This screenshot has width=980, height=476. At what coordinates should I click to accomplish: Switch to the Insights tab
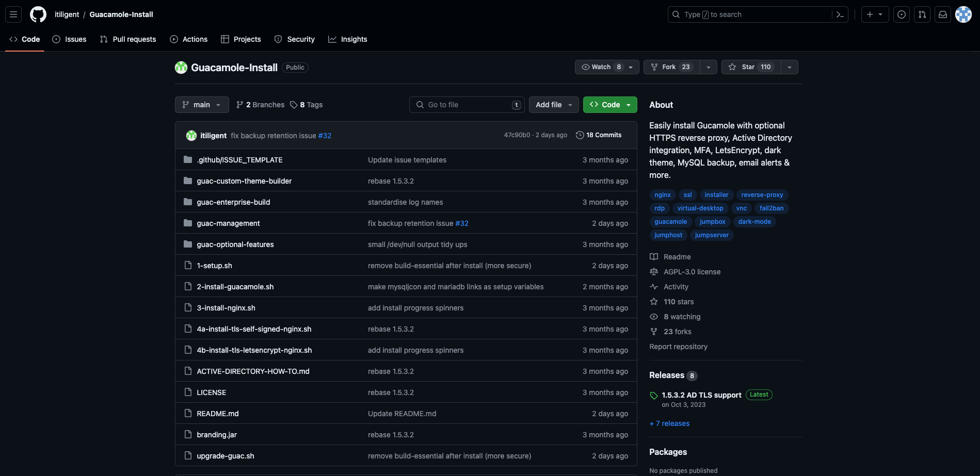point(348,39)
